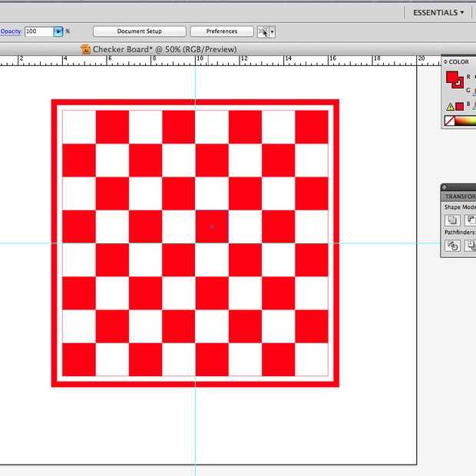Click the out-of-gamut warning triangle
Screen dimensions: 476x476
point(451,107)
